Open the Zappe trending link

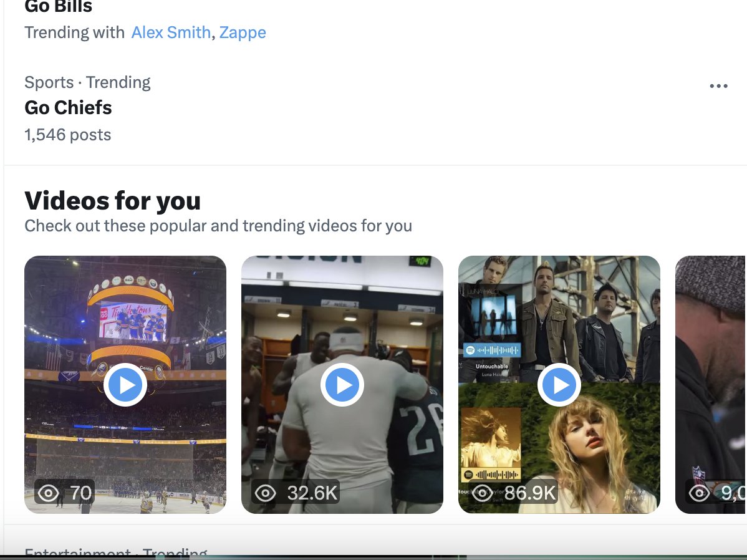pyautogui.click(x=243, y=32)
